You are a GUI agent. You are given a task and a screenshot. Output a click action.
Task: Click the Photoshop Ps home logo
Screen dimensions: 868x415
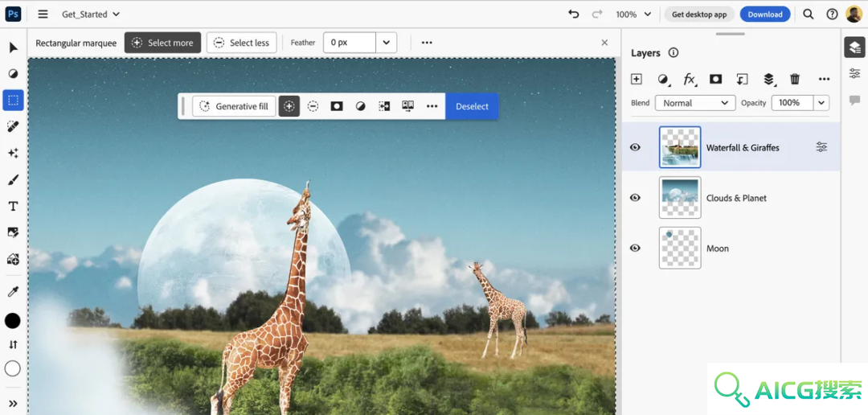click(14, 14)
